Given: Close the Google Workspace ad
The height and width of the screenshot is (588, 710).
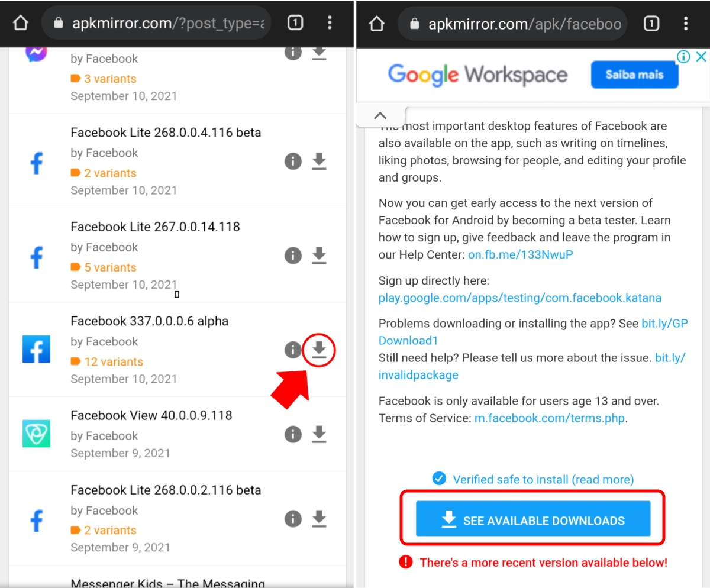Looking at the screenshot, I should [701, 57].
